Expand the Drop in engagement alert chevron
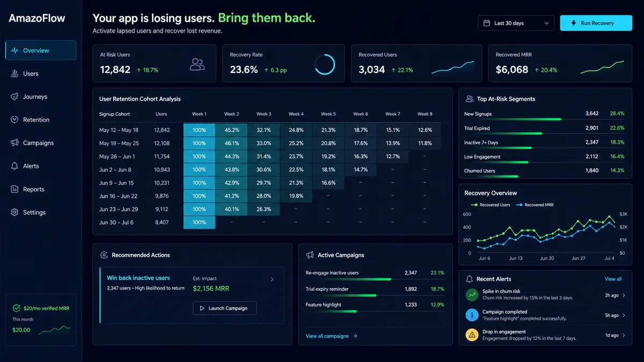The image size is (644, 362). 624,335
